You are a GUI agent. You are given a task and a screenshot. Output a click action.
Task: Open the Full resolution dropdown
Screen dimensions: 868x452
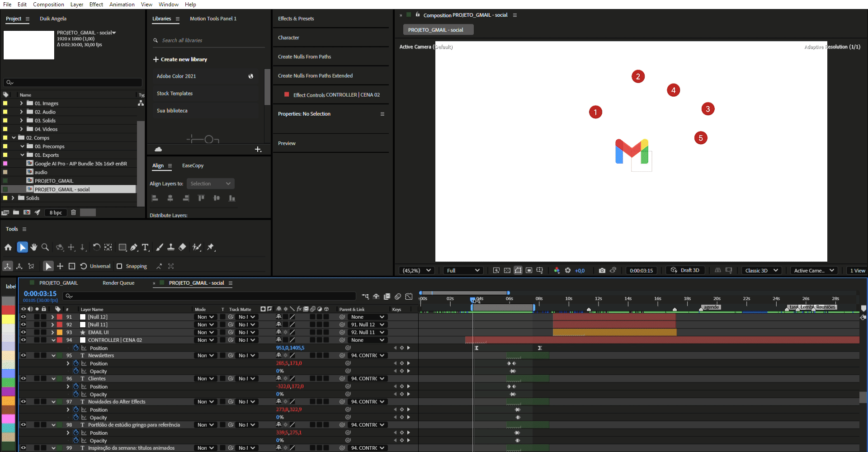(463, 270)
